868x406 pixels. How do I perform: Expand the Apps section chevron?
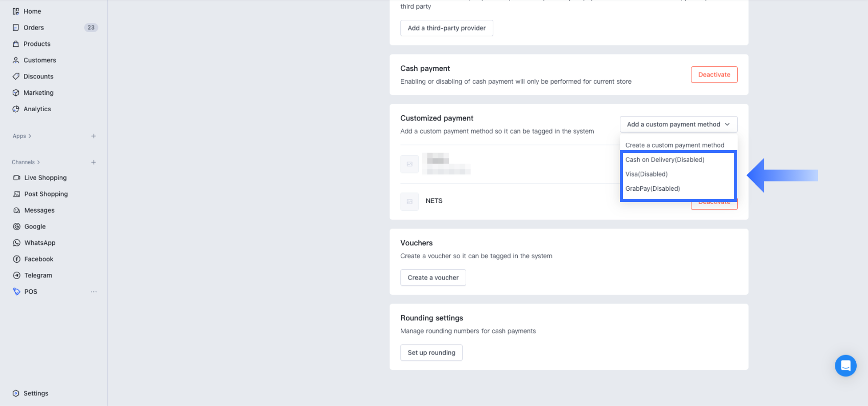pos(30,136)
